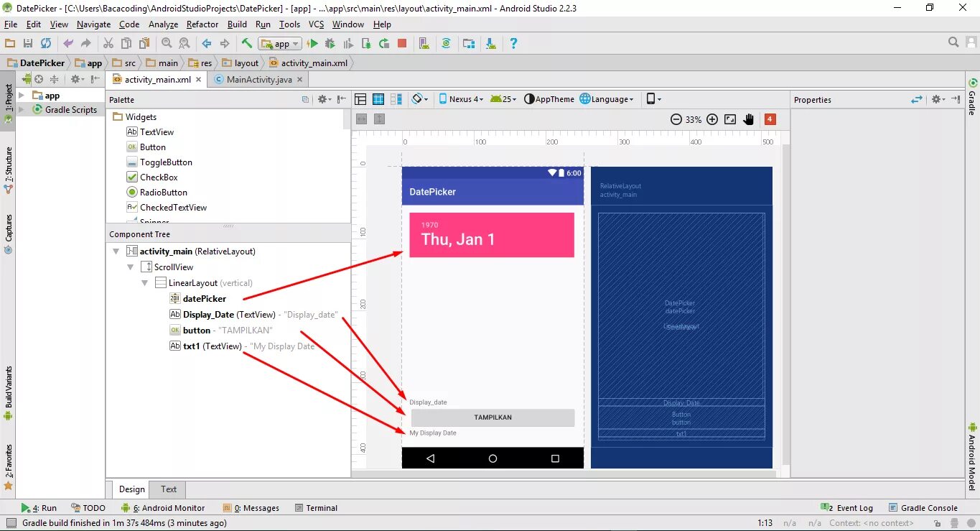Close the activity_main.xml editor tab
This screenshot has height=531, width=980.
point(200,80)
